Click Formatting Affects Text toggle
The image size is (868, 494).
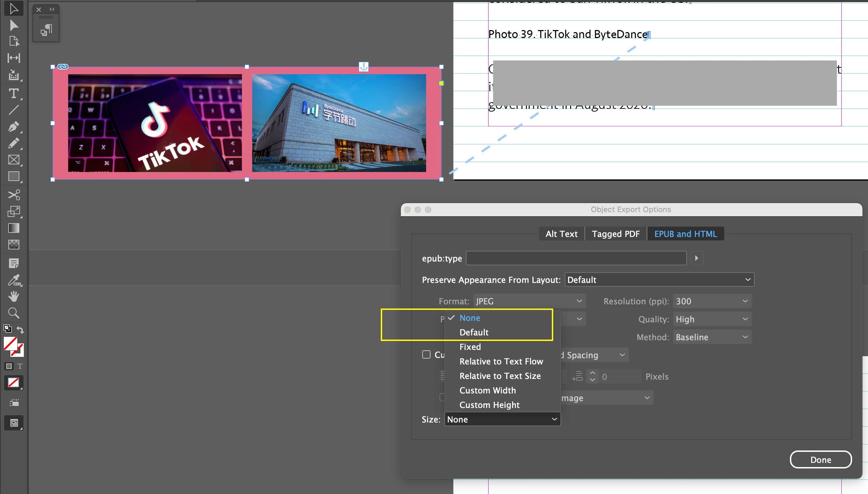coord(20,366)
